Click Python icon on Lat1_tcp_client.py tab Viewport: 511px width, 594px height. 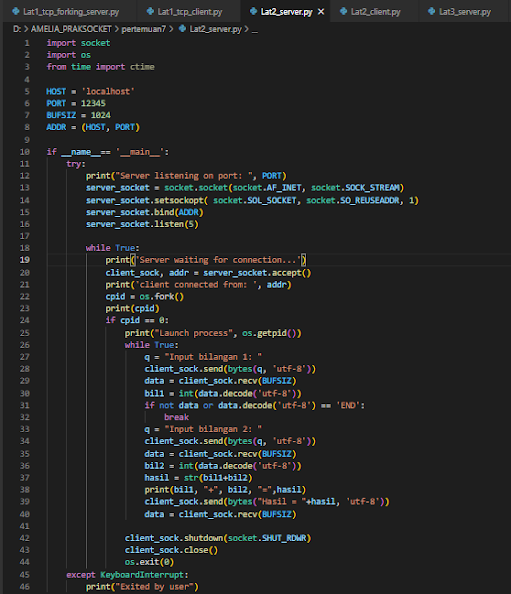click(150, 11)
